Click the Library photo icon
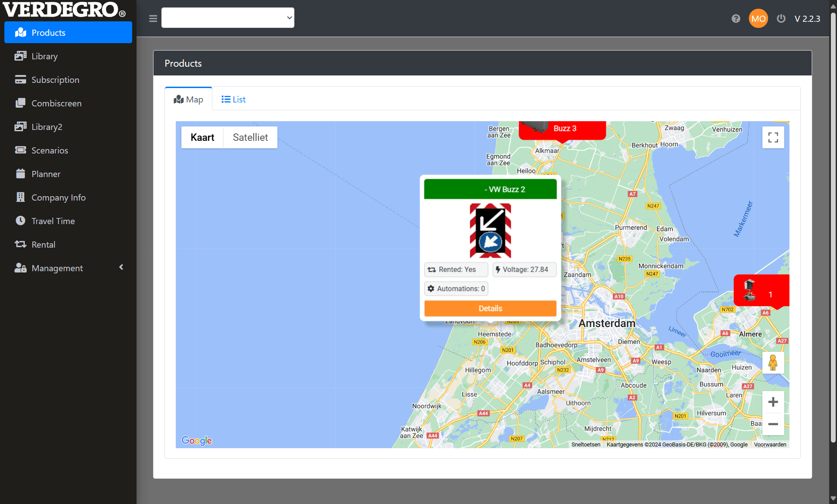Screen dimensions: 837x504 20,56
